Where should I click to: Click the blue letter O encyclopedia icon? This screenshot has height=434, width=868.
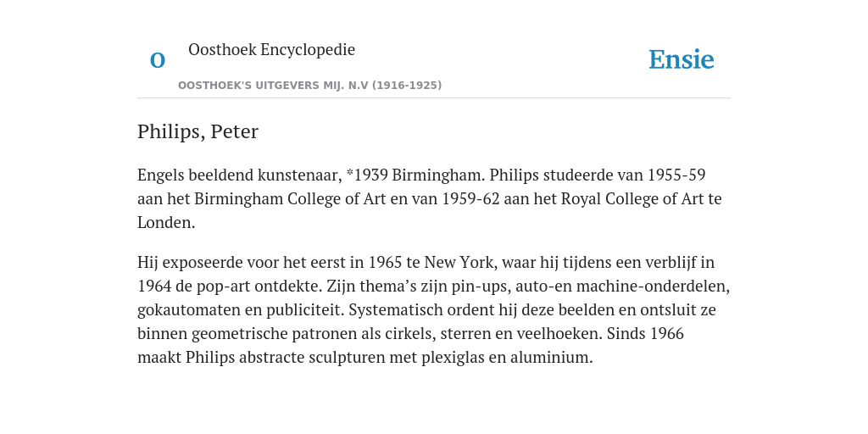coord(158,60)
